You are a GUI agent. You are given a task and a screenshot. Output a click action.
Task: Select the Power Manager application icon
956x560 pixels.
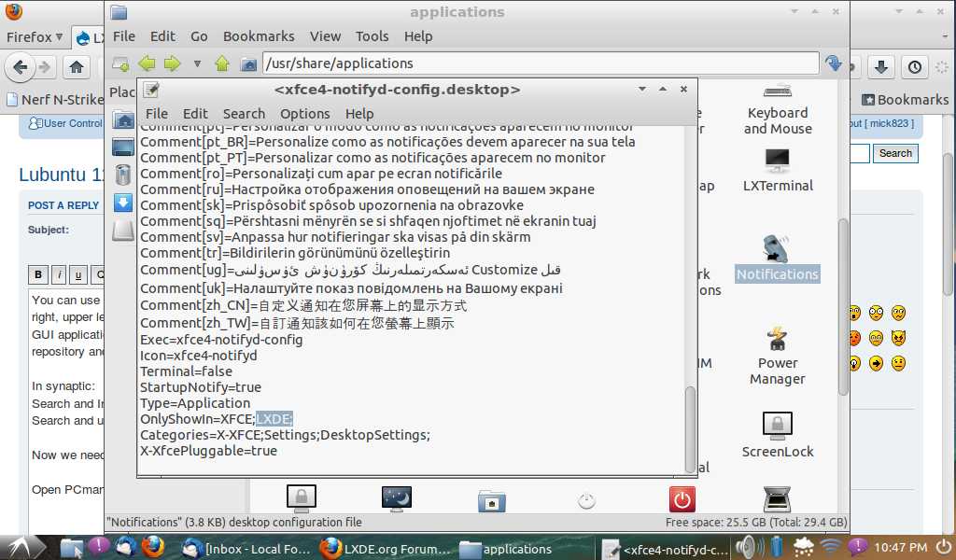[x=778, y=356]
